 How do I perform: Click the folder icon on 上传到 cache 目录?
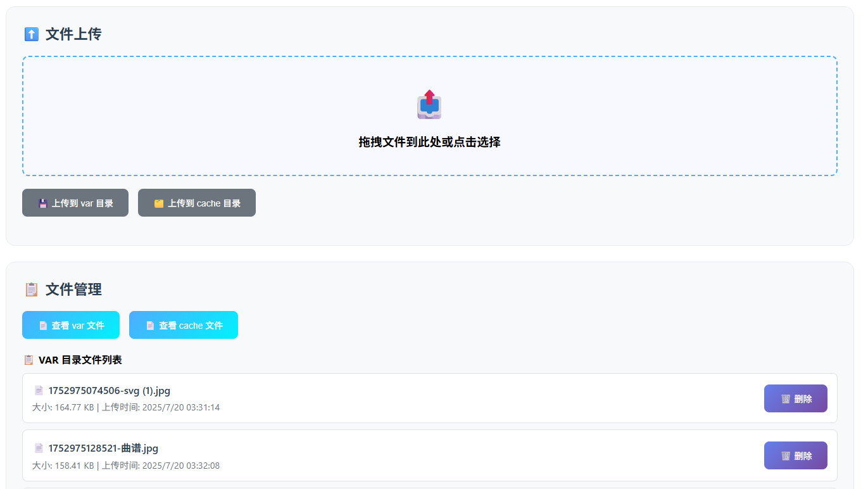159,203
